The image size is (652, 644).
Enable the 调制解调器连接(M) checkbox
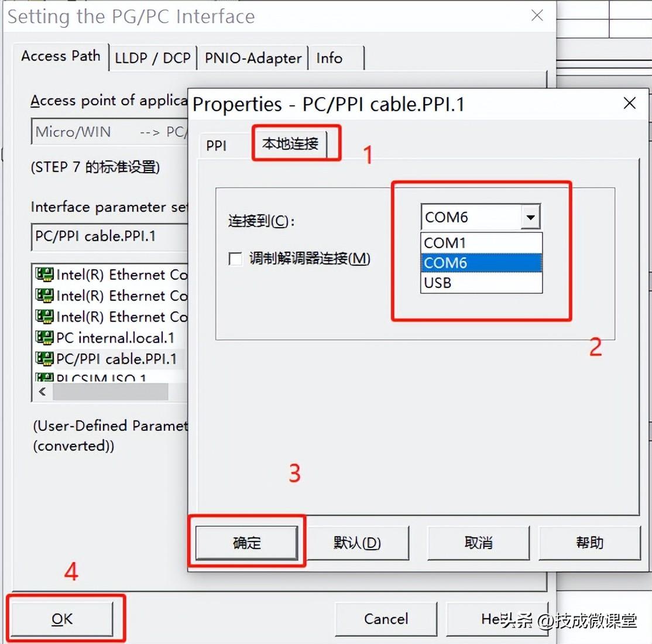pyautogui.click(x=235, y=259)
